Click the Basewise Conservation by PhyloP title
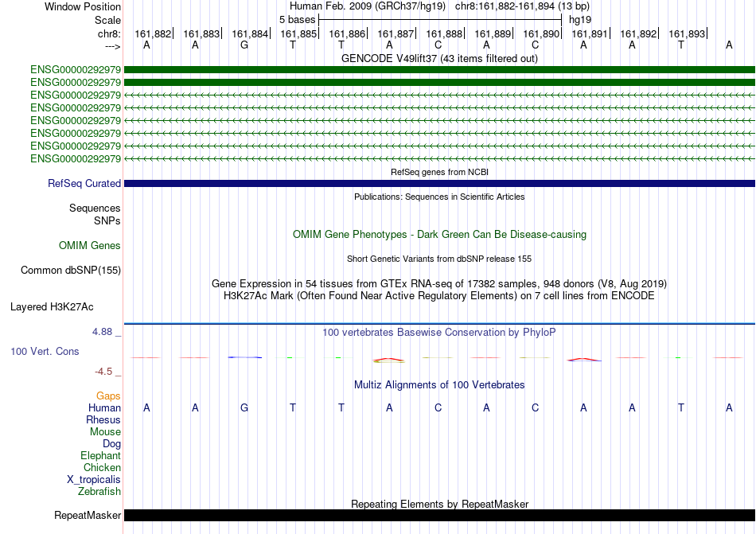 [439, 332]
